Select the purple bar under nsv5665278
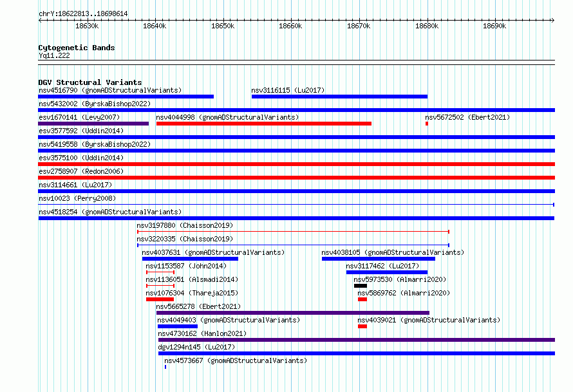The height and width of the screenshot is (392, 573). [x=293, y=313]
